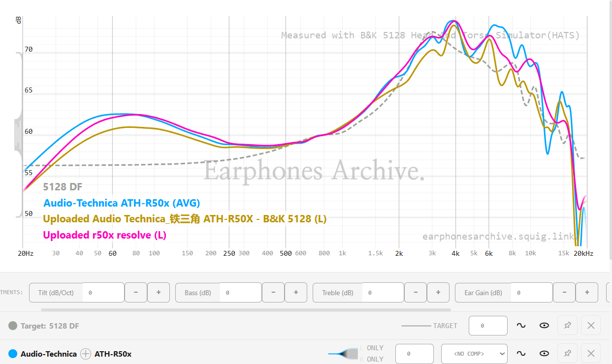Pin the 5128 DF target

tap(567, 326)
